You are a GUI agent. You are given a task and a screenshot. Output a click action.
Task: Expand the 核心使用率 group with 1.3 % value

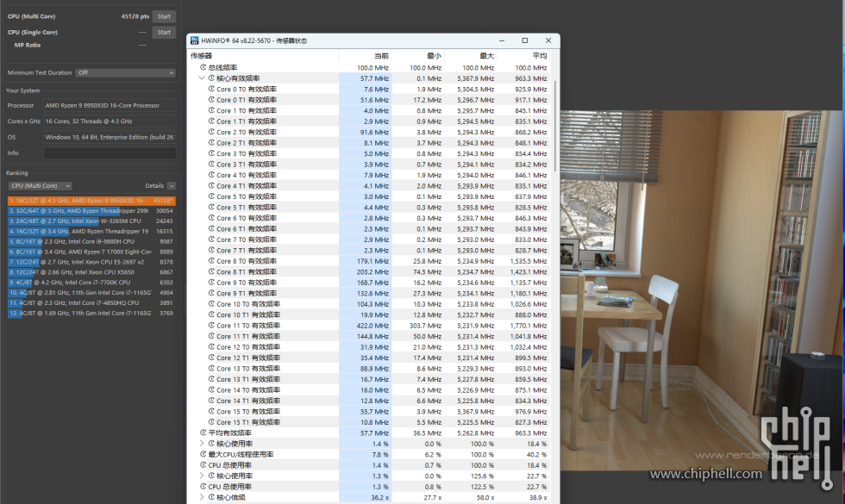click(x=202, y=476)
